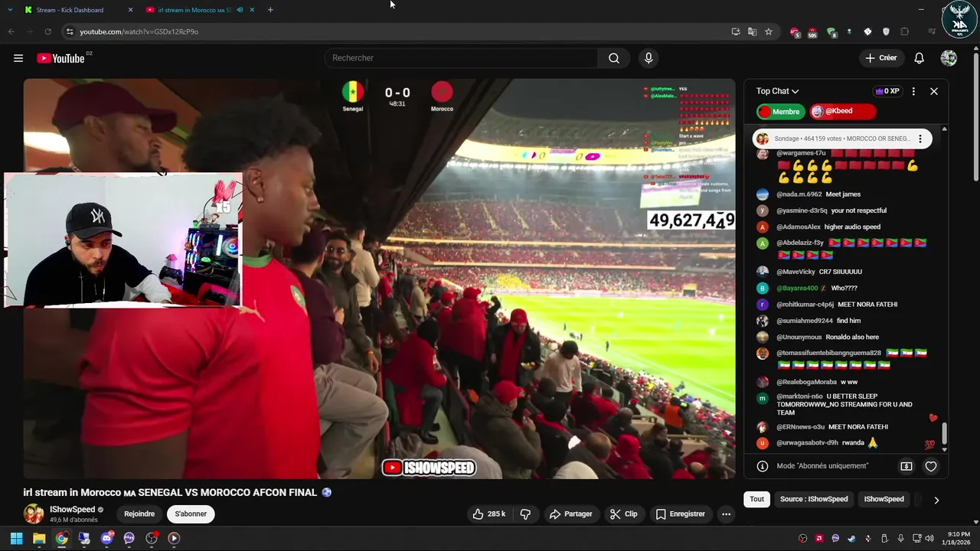Screen dimensions: 980x551
Task: Open more actions ellipsis below video
Action: (x=726, y=514)
